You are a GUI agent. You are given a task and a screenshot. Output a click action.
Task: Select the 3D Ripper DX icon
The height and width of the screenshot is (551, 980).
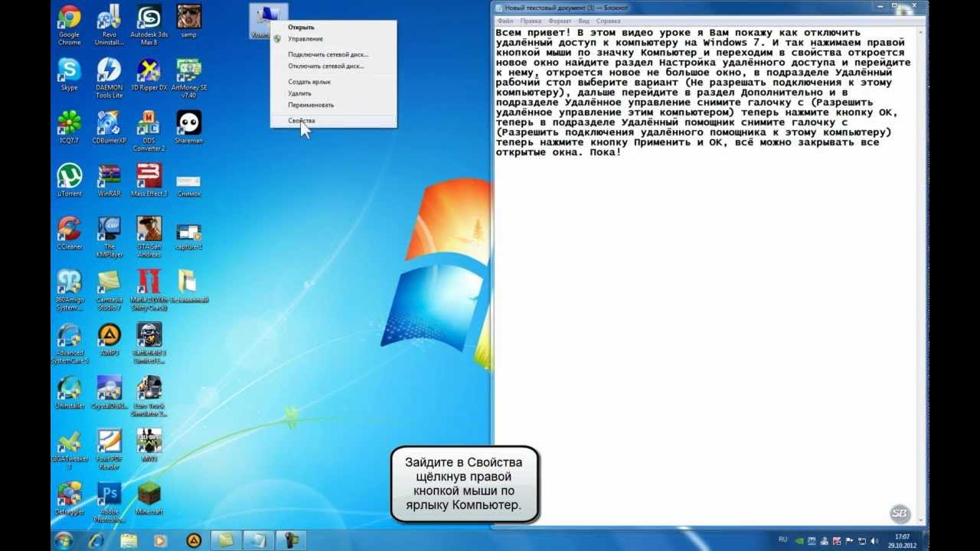149,74
